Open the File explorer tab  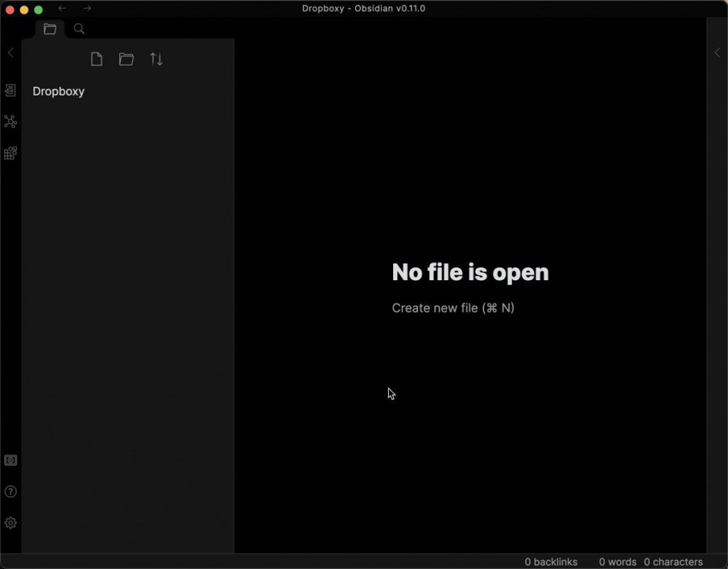(50, 28)
